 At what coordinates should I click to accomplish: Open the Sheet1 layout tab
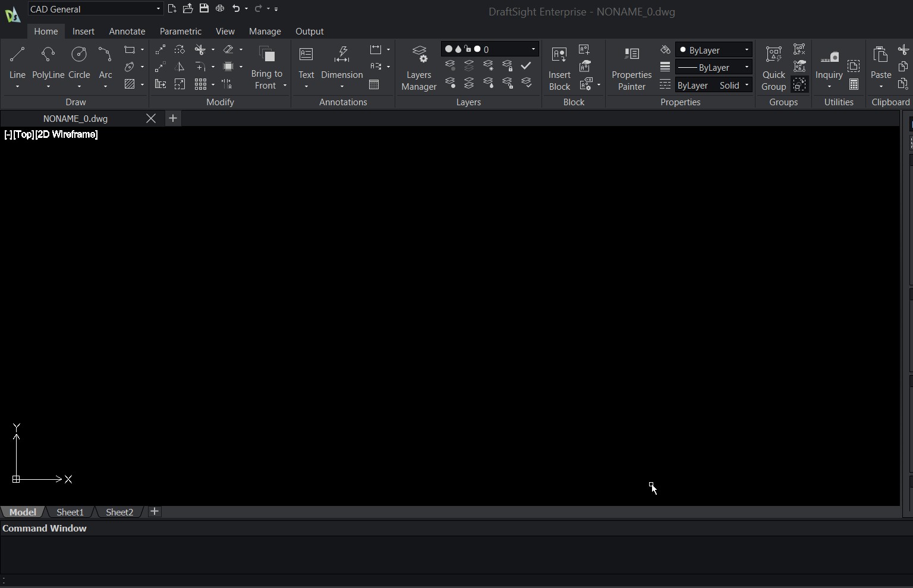click(x=70, y=512)
